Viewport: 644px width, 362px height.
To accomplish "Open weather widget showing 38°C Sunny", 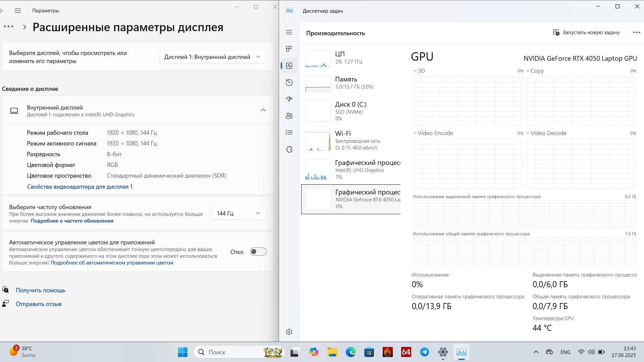I will pos(23,352).
